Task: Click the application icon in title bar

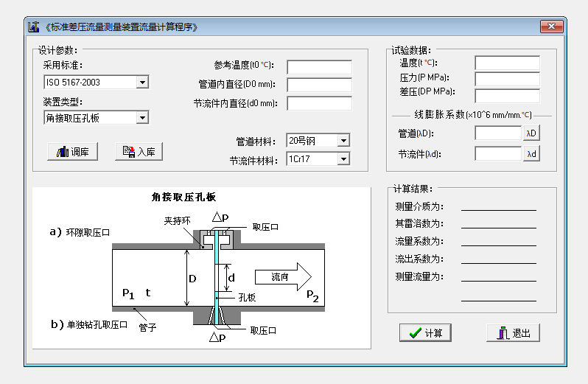Action: (33, 27)
